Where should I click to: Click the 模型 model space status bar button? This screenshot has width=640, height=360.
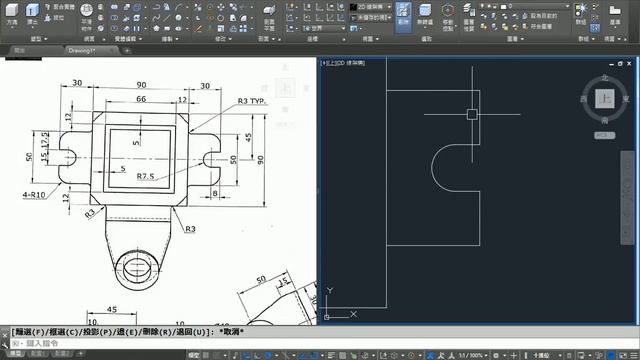point(193,356)
